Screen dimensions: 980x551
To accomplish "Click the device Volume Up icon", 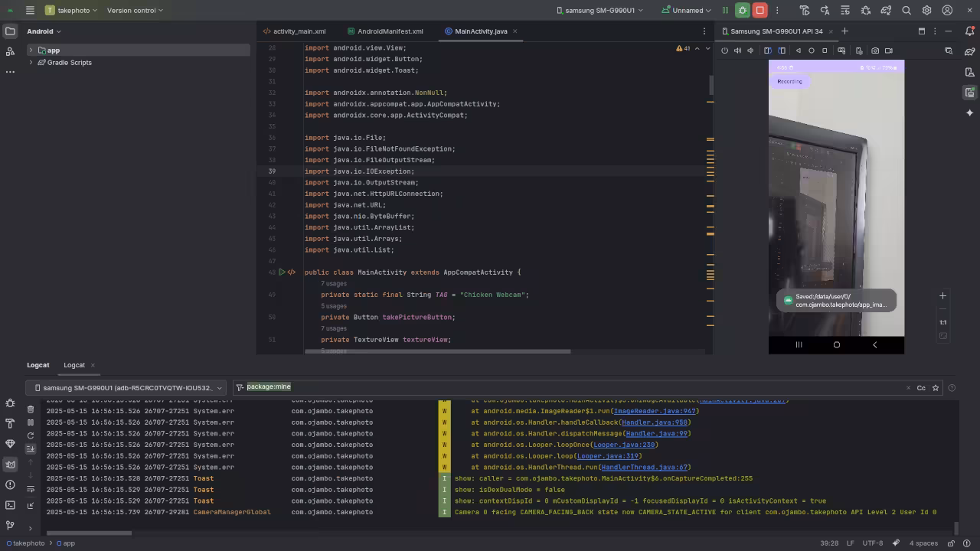I will (737, 51).
